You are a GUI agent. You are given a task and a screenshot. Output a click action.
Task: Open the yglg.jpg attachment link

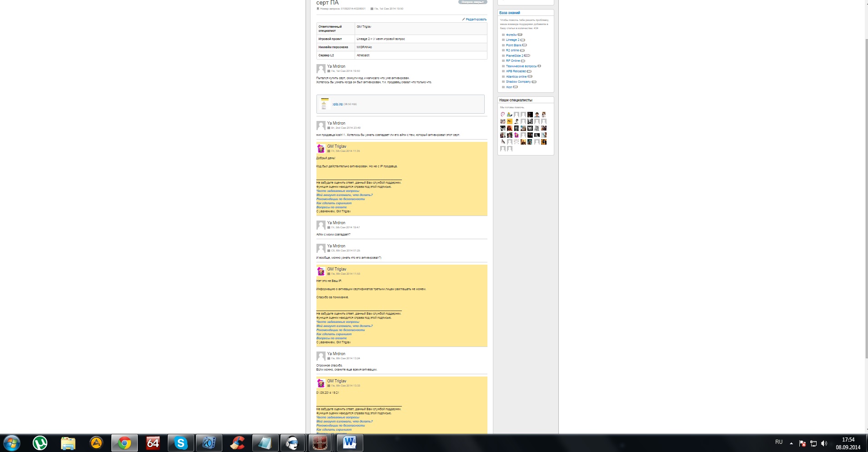pyautogui.click(x=337, y=104)
